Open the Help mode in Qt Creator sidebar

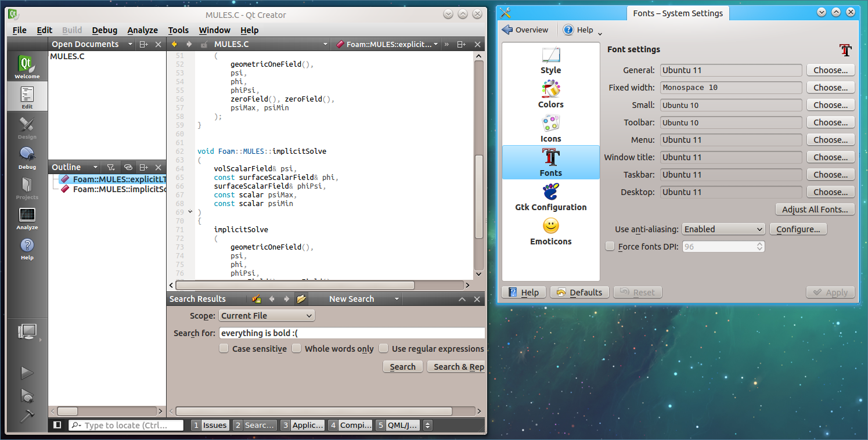(x=27, y=247)
